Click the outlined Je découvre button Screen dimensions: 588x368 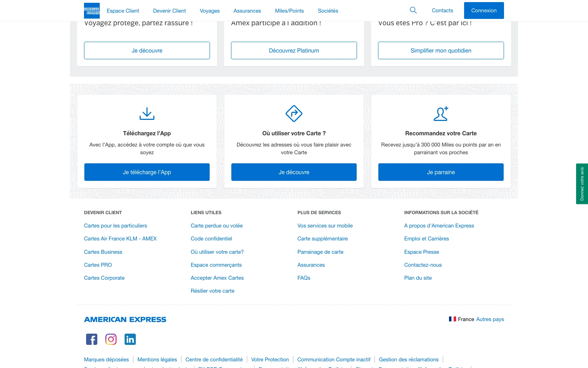(x=147, y=50)
